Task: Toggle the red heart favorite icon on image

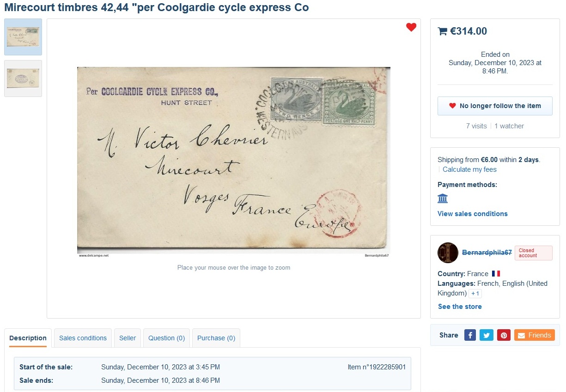Action: [411, 27]
